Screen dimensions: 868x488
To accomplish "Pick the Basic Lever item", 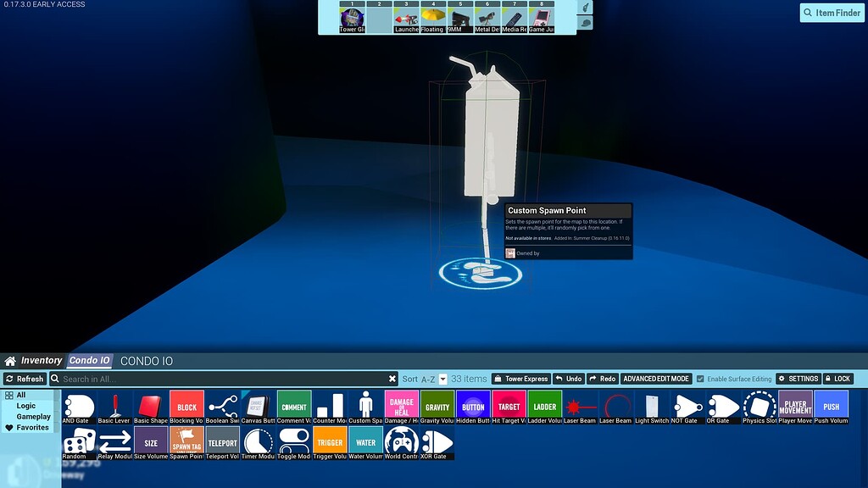I will coord(114,407).
